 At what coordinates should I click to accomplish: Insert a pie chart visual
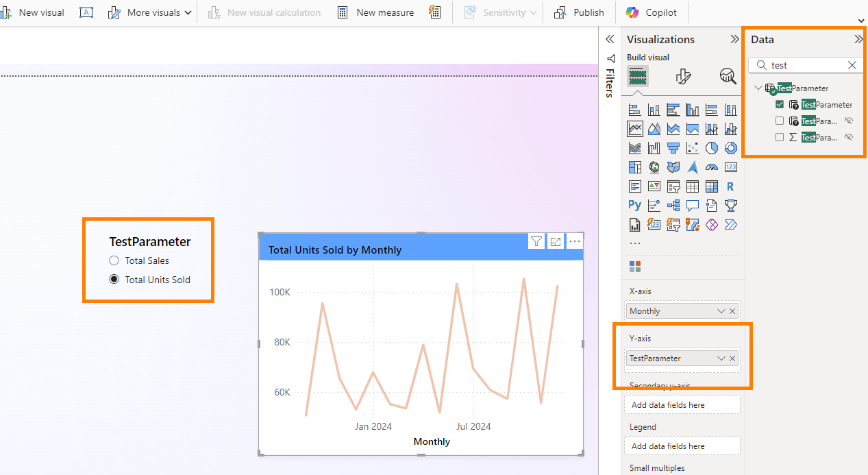(712, 148)
